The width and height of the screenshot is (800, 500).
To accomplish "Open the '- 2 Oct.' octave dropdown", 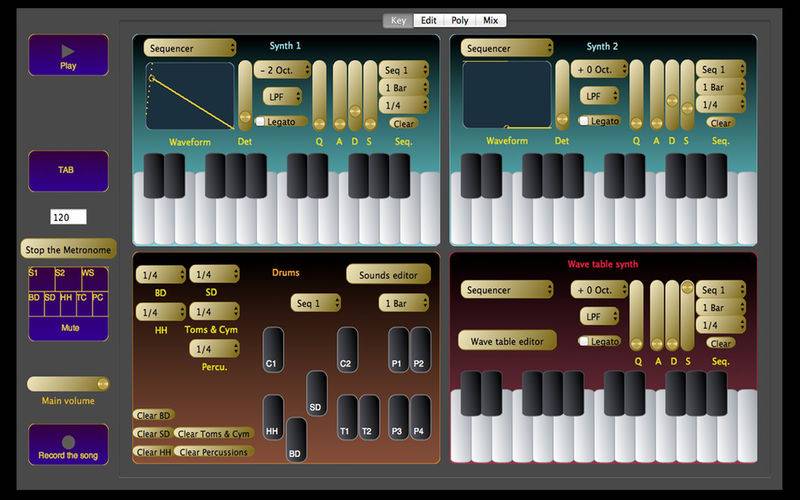I will 282,71.
